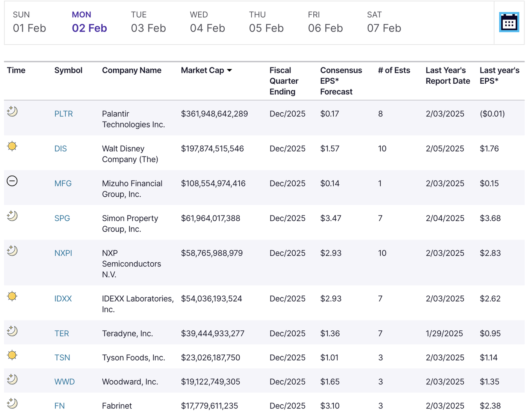Screen dimensions: 526x420
Task: Open the DIS symbol link
Action: click(x=60, y=149)
